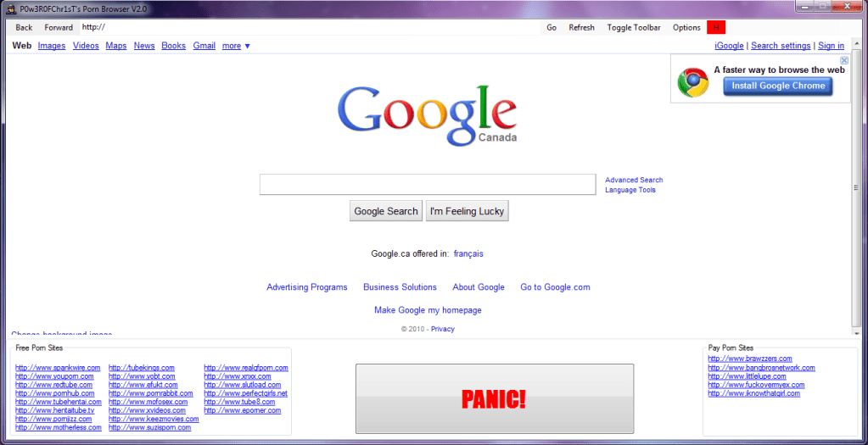Open the Videos link

pos(86,46)
